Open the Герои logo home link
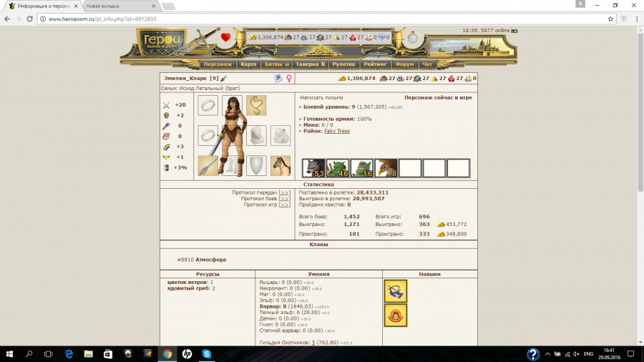Viewport: 644px width, 362px height. pos(162,42)
